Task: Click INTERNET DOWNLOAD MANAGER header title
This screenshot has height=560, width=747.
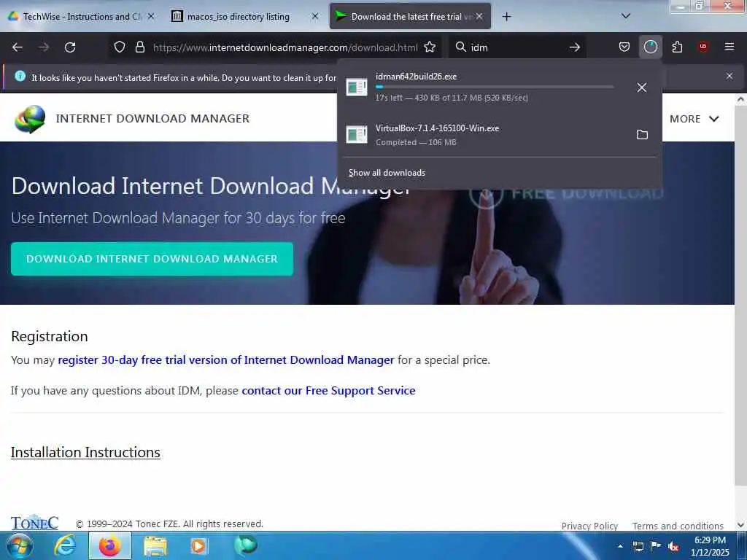Action: (152, 119)
